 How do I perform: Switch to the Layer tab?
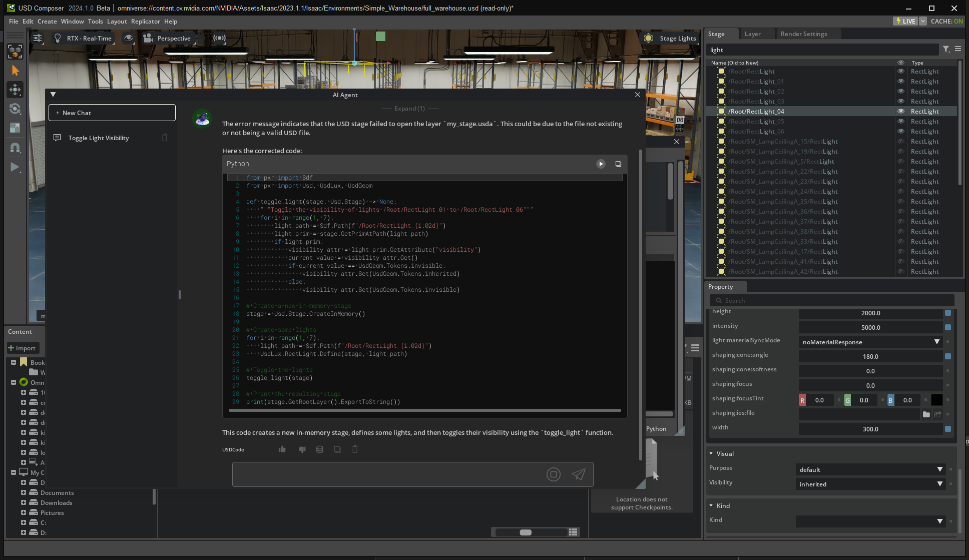tap(752, 34)
